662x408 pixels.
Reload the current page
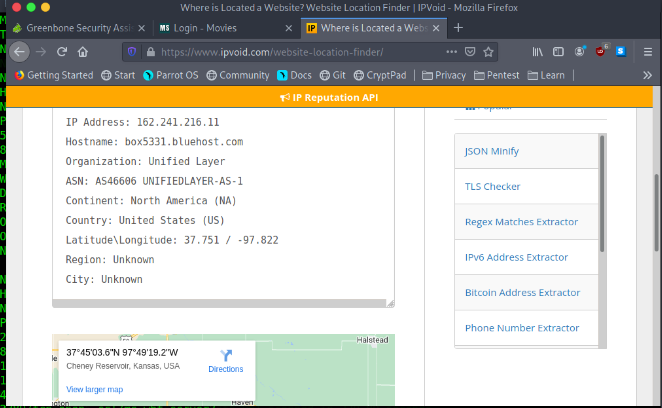point(62,51)
